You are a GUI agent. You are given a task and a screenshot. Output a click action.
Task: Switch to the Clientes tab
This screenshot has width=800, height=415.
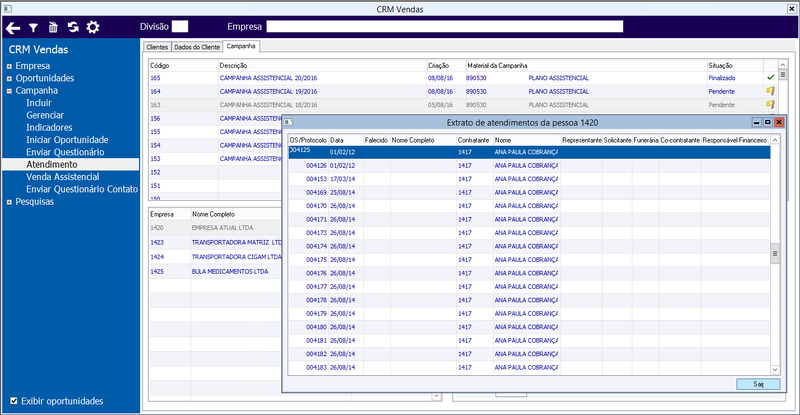coord(157,47)
